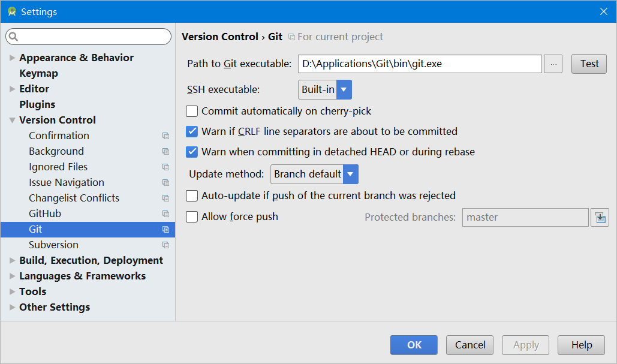
Task: Uncheck Warn if CRLF line separators checkbox
Action: 192,131
